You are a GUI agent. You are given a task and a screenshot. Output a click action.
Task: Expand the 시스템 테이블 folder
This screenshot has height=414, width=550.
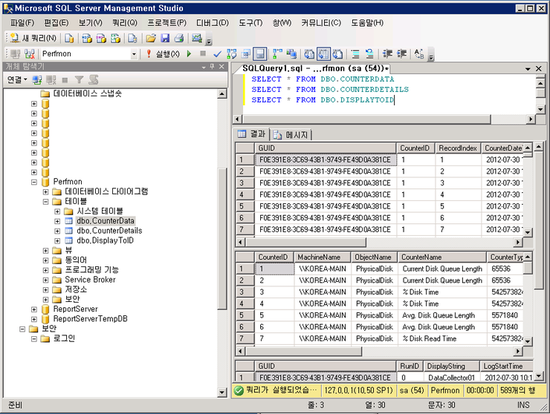[57, 211]
